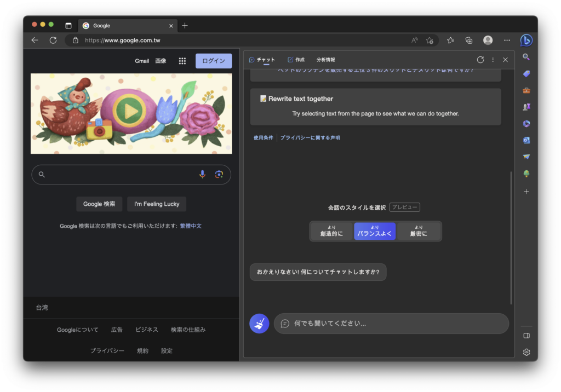
Task: Play the Google Doodle video
Action: tap(129, 111)
